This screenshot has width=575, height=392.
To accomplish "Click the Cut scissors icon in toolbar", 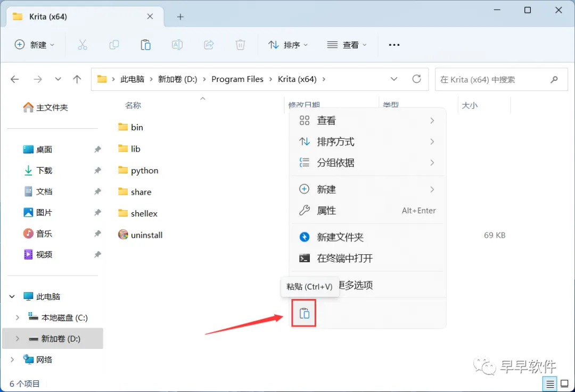I will coord(83,45).
